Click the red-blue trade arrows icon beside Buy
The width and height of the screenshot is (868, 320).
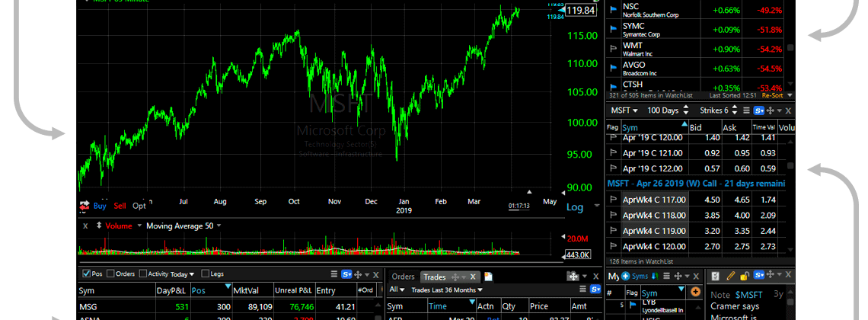coord(85,205)
